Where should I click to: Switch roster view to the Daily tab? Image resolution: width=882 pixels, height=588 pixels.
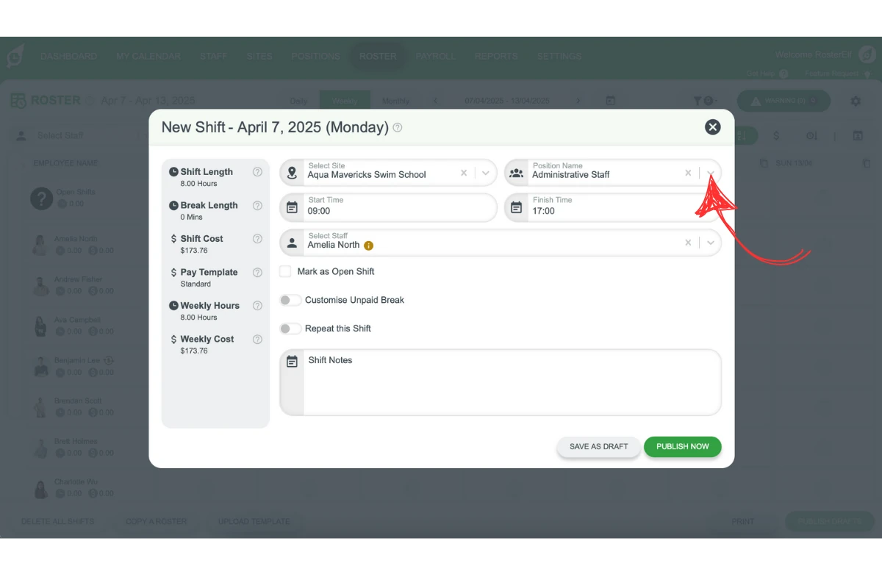click(299, 101)
